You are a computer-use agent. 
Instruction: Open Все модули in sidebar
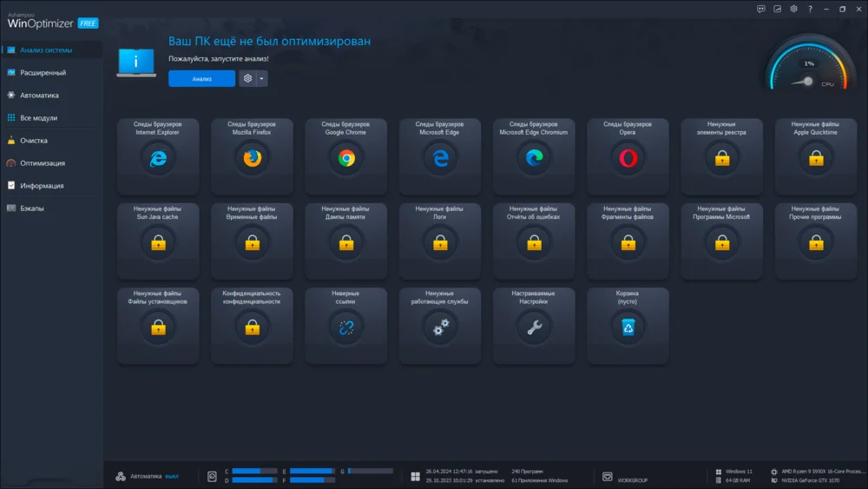tap(51, 118)
